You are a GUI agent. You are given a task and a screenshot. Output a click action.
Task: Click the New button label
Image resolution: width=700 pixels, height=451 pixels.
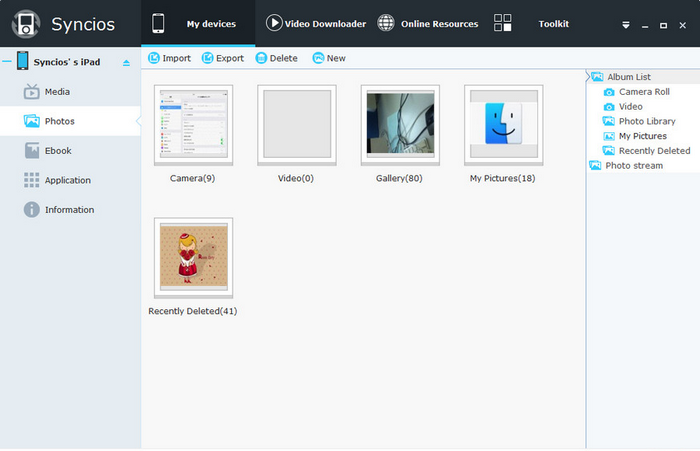(x=336, y=58)
